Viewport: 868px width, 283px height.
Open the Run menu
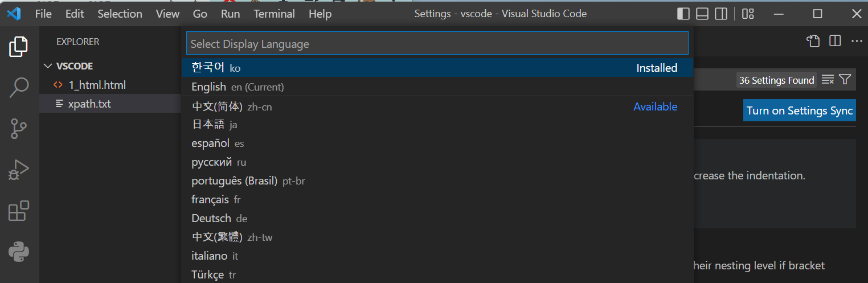[x=231, y=14]
